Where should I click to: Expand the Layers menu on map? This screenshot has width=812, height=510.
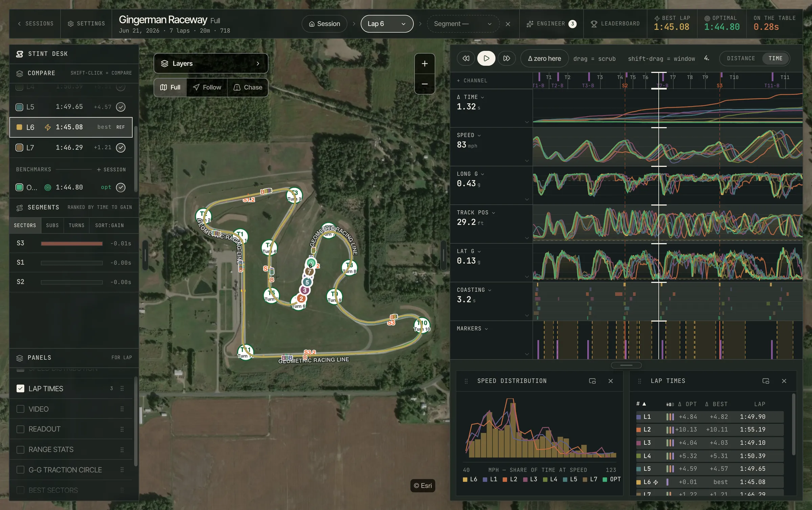tap(211, 63)
